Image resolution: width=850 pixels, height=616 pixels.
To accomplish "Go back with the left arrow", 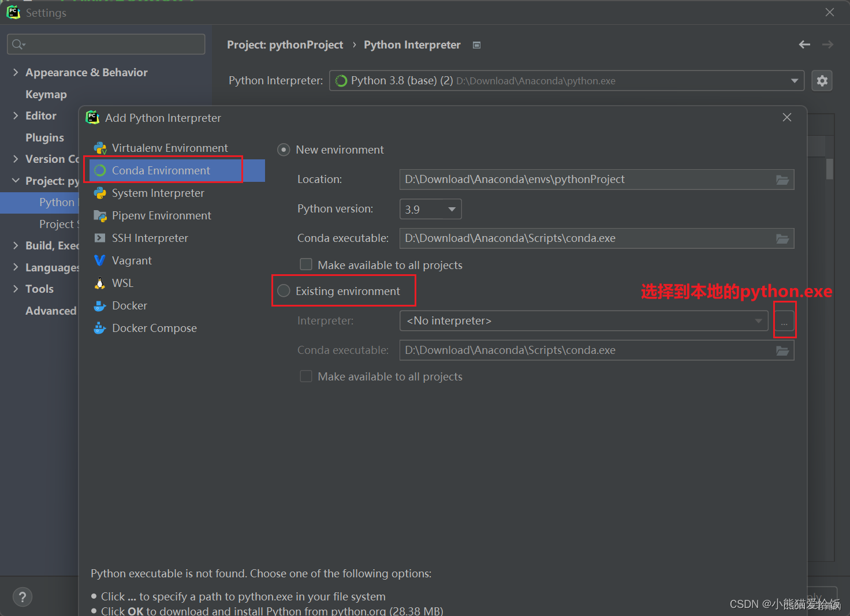I will [x=804, y=44].
